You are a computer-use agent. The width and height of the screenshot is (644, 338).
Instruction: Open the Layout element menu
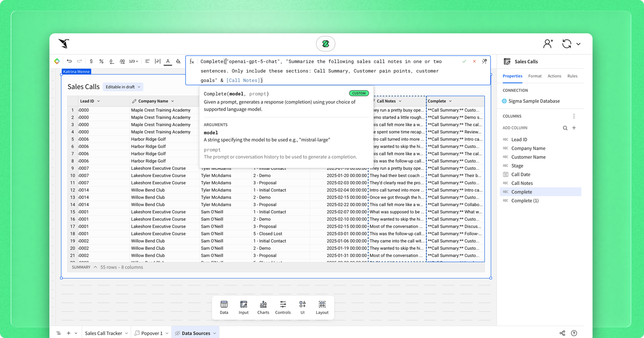point(322,307)
